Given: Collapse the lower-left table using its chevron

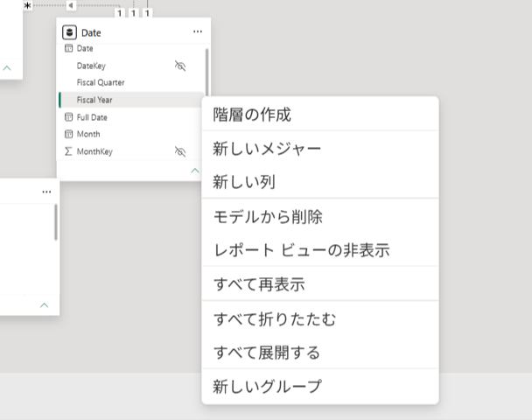Looking at the screenshot, I should click(44, 305).
